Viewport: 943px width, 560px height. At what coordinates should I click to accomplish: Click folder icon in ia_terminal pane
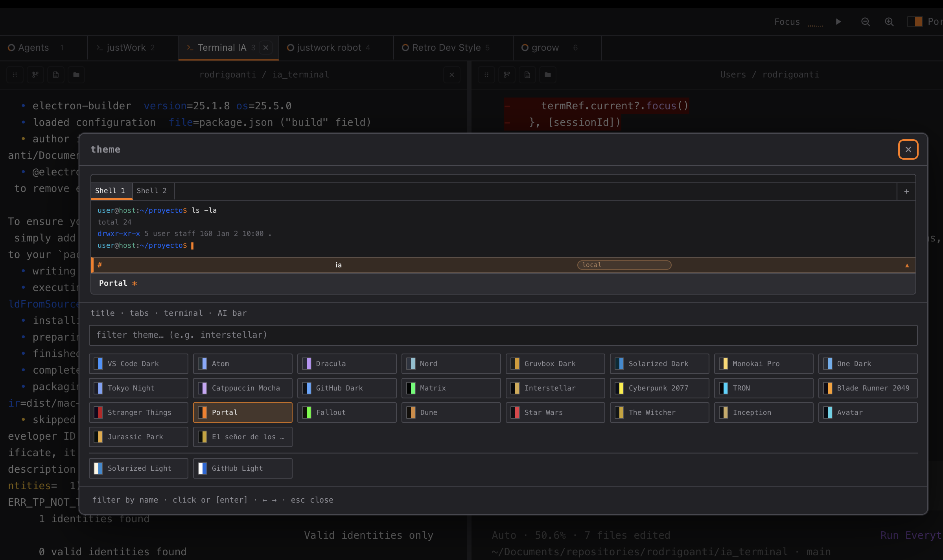[x=76, y=75]
